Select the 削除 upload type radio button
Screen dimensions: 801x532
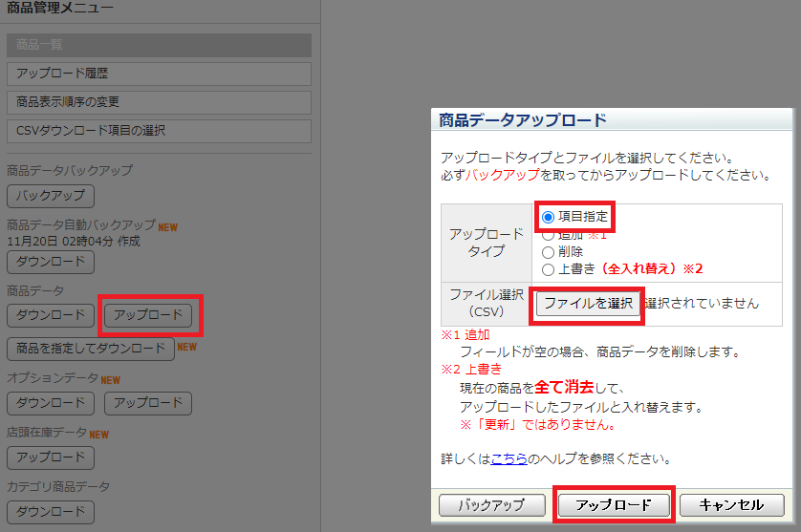coord(548,252)
